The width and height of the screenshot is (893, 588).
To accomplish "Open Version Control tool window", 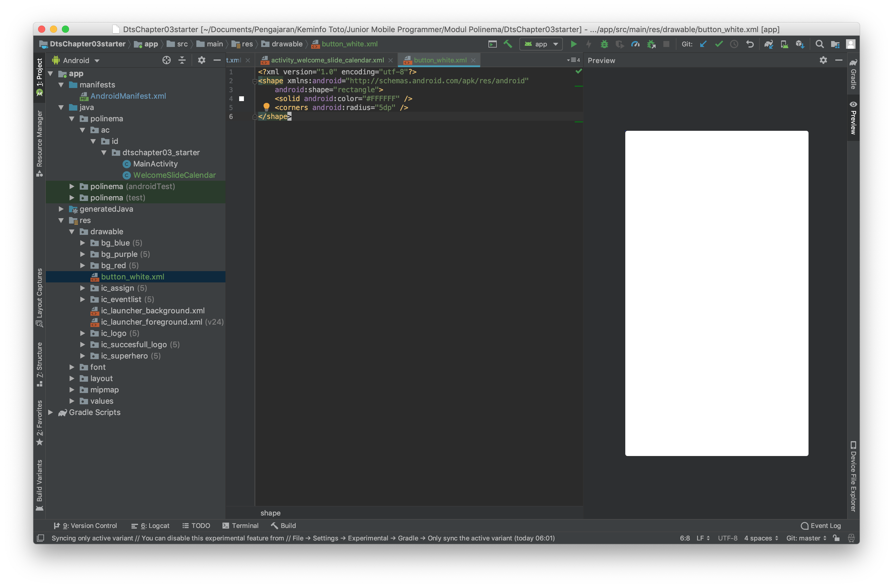I will 86,526.
